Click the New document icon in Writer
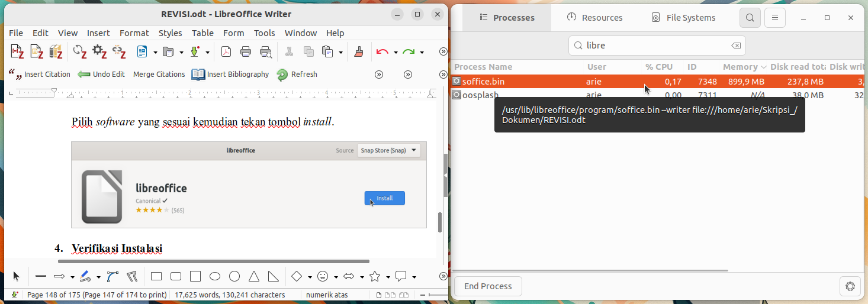This screenshot has width=868, height=304. click(142, 52)
